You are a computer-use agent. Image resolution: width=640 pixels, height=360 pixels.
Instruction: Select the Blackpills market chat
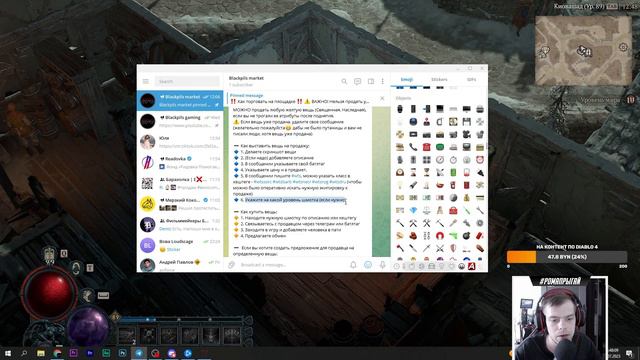tap(180, 101)
